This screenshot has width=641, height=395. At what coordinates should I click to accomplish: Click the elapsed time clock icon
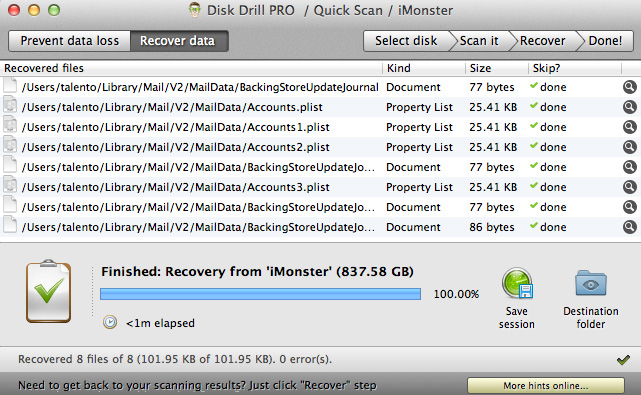(x=110, y=323)
